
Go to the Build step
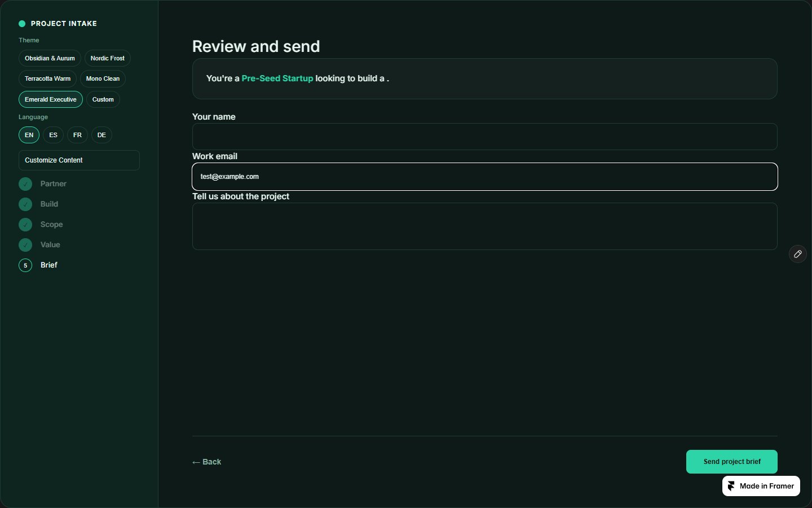tap(49, 204)
